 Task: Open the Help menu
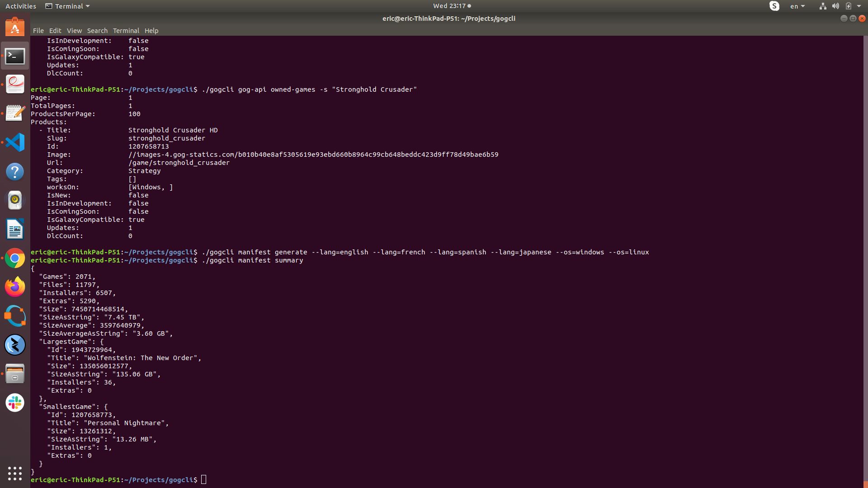pyautogui.click(x=151, y=31)
